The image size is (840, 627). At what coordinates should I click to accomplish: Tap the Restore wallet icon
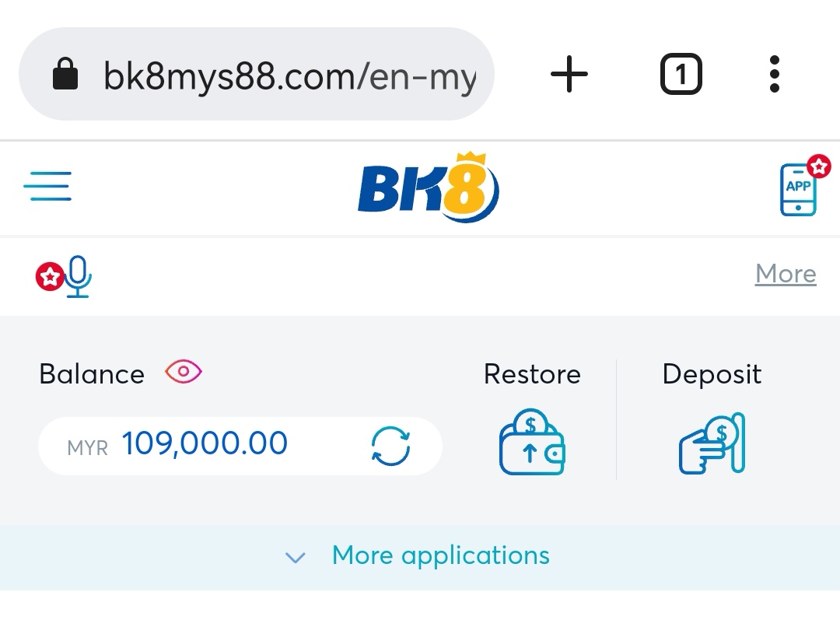click(x=532, y=442)
